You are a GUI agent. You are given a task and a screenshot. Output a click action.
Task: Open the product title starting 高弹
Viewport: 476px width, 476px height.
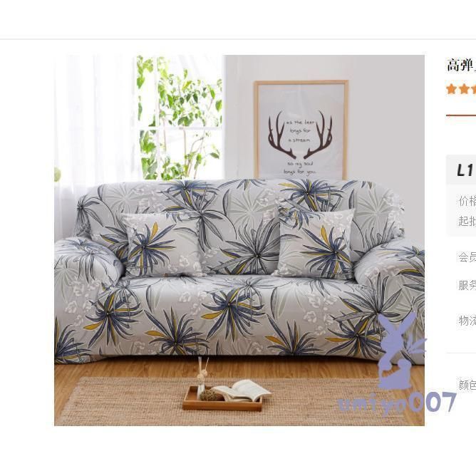click(461, 66)
